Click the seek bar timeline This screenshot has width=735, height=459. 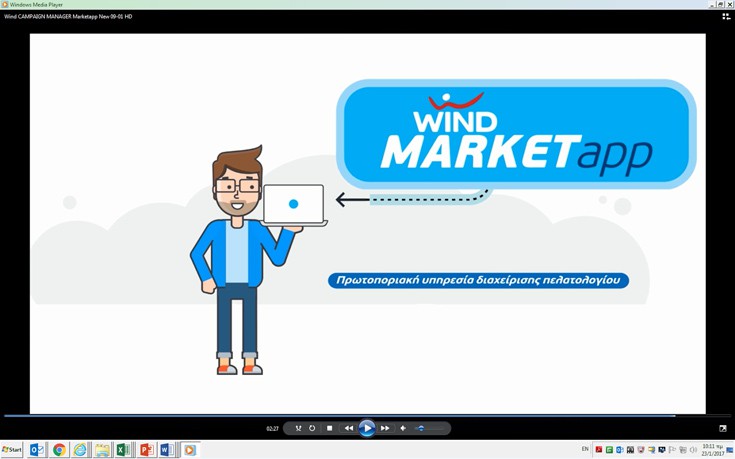[x=340, y=415]
